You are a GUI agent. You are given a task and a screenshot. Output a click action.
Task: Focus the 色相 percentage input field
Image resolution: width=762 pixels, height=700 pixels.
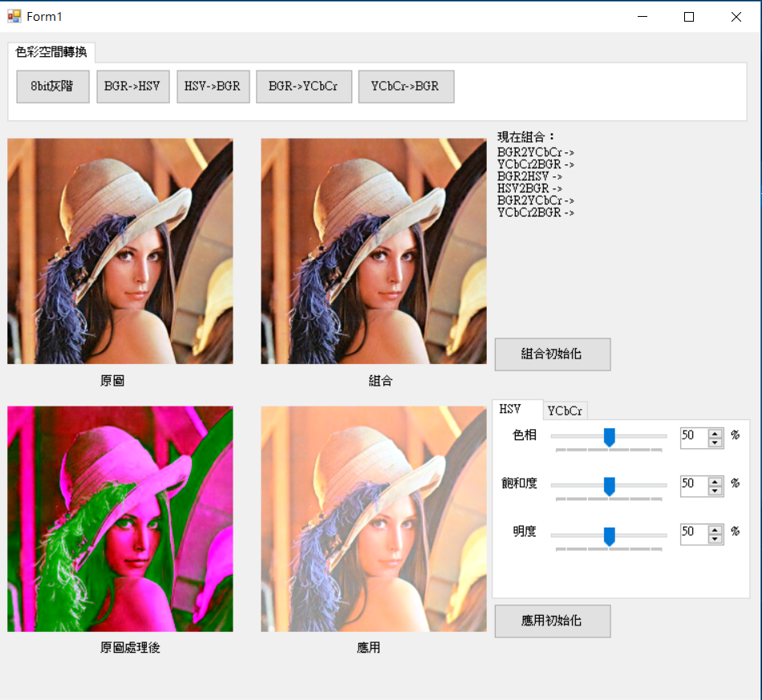click(x=695, y=438)
